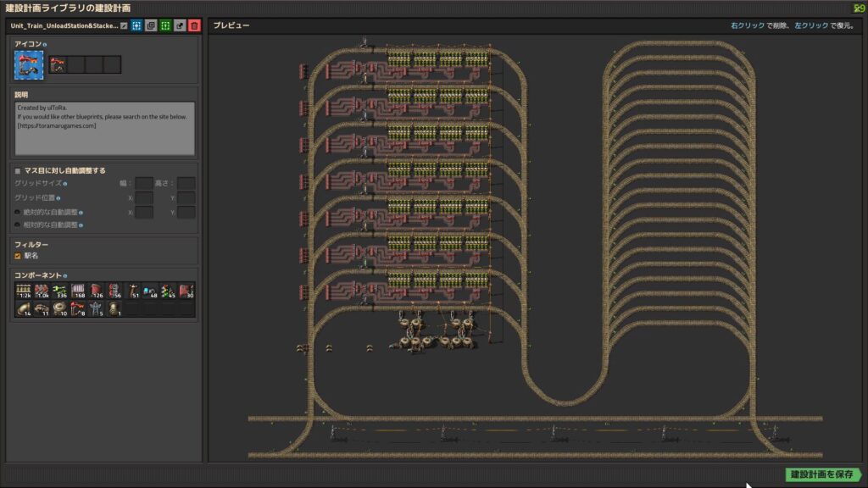Click inside the 説明 description text box
868x488 pixels.
[x=104, y=129]
